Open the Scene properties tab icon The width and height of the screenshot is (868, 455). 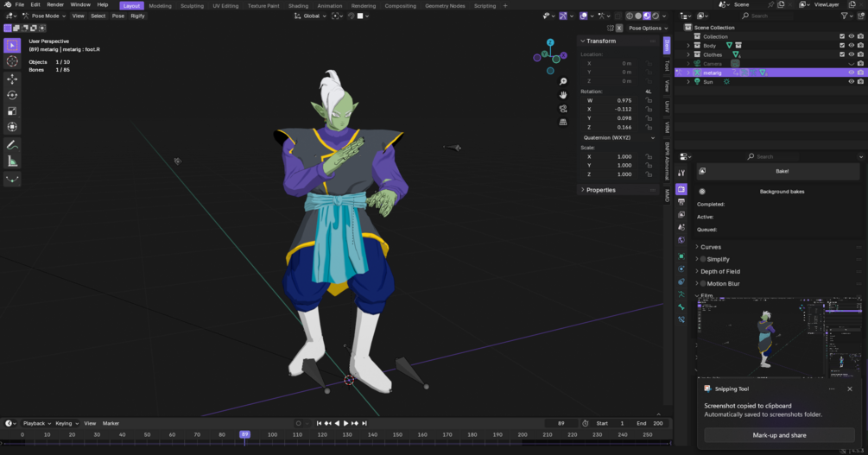[681, 228]
